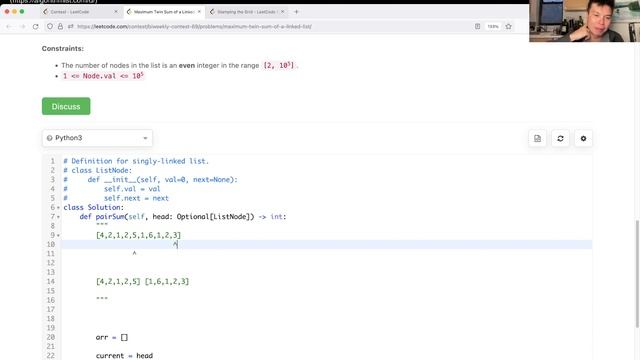640x360 pixels.
Task: Go back with browser back arrow
Action: coord(9,27)
